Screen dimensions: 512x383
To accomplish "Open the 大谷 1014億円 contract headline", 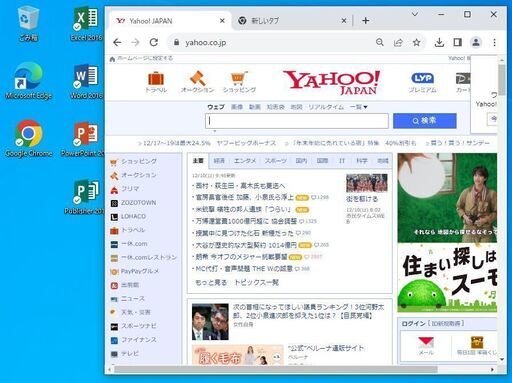I will click(x=246, y=245).
